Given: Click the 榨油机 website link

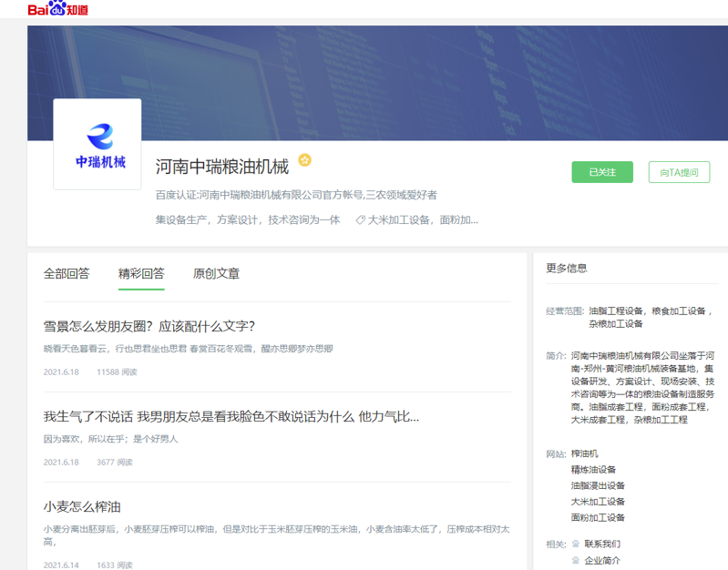Looking at the screenshot, I should click(585, 453).
